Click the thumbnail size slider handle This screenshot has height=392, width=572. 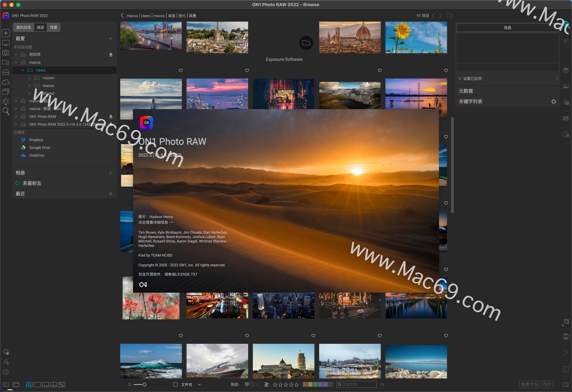[144, 384]
